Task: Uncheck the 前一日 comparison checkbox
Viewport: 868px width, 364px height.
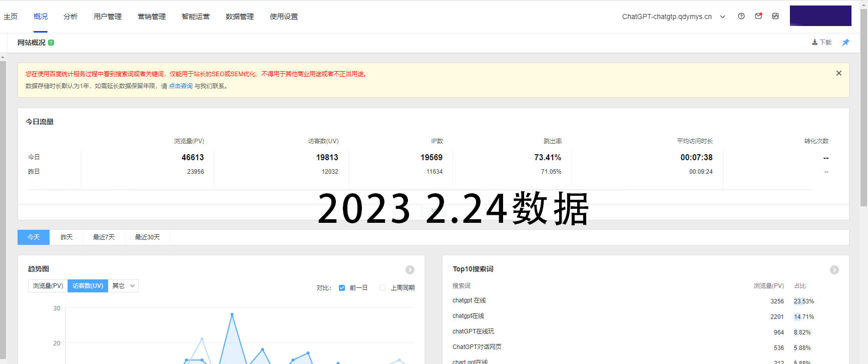Action: click(x=342, y=288)
